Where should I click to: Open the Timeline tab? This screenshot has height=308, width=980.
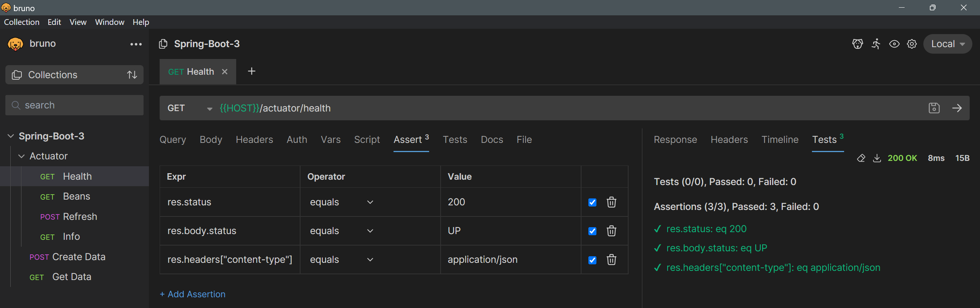click(780, 139)
